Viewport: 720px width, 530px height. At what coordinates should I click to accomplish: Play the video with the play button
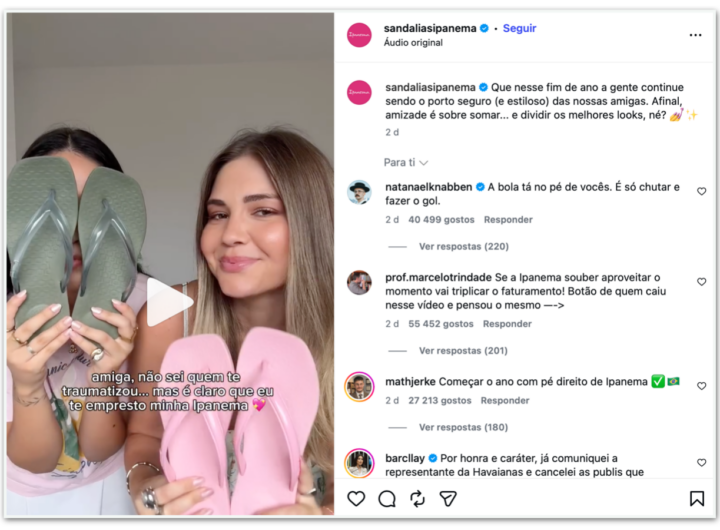point(169,302)
